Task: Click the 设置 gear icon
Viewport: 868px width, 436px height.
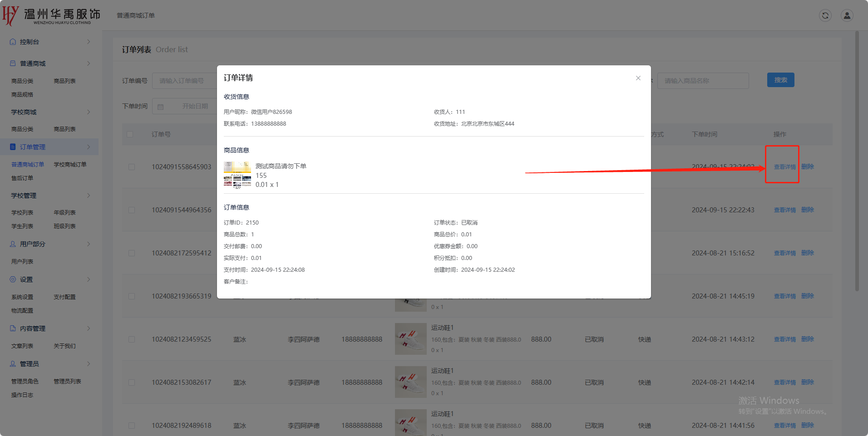Action: [13, 279]
